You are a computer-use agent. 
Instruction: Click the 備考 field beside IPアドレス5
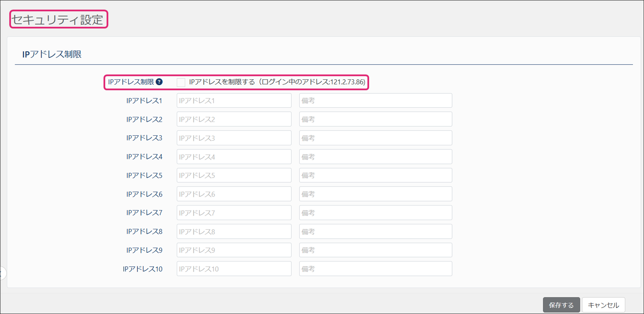pos(375,175)
